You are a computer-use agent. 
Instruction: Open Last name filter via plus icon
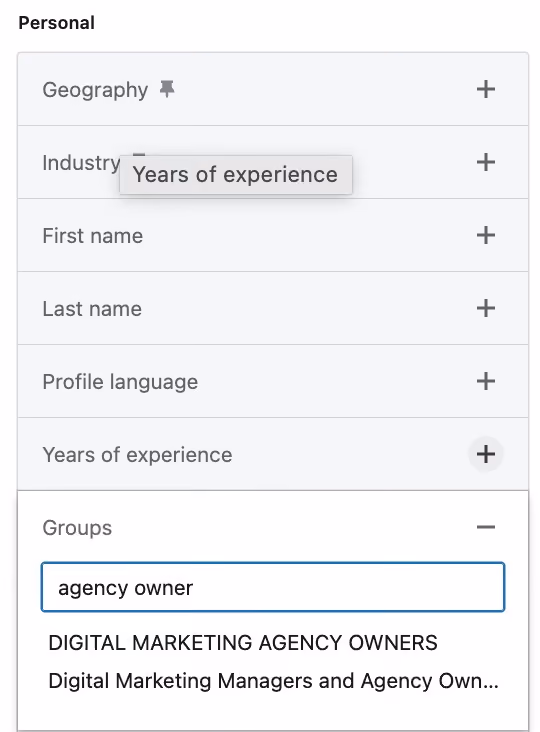click(x=485, y=308)
